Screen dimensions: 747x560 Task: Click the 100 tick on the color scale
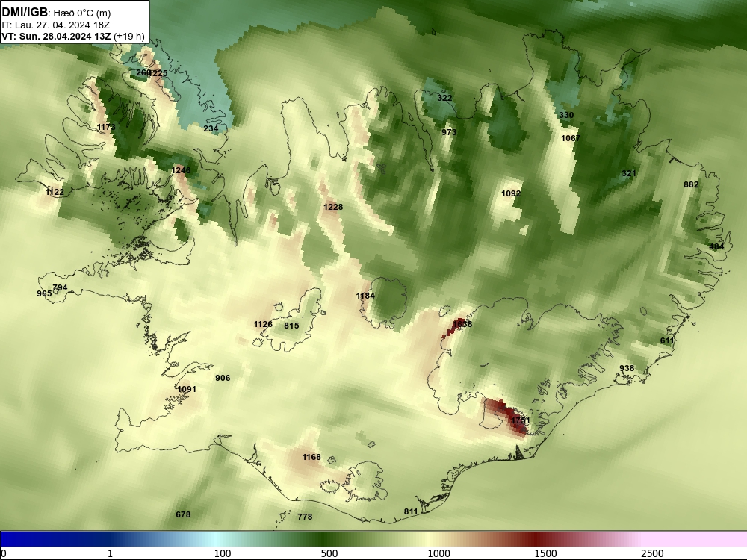(x=223, y=553)
